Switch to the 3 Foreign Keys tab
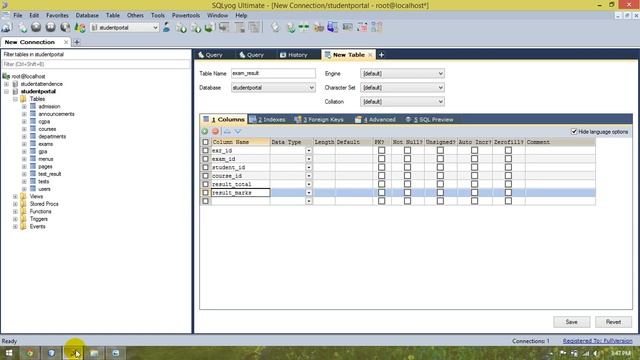This screenshot has height=360, width=640. click(x=319, y=120)
